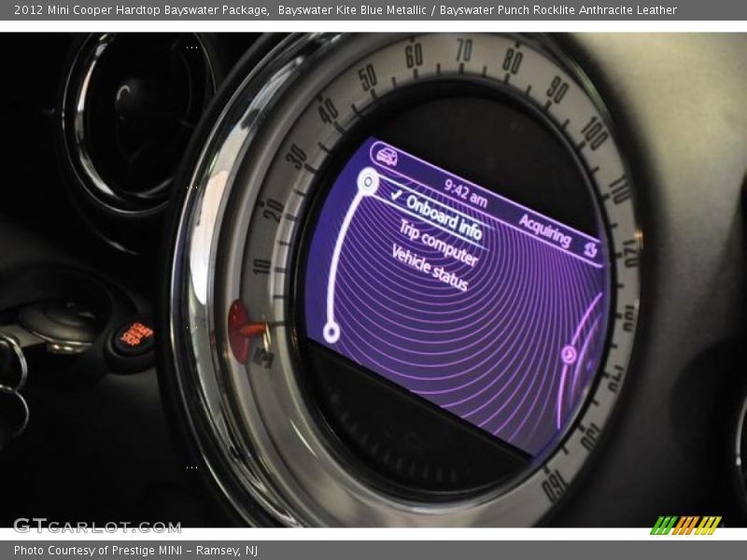The height and width of the screenshot is (560, 747).
Task: Tap the sync arrows icon beside Acquiring
Action: 592,250
